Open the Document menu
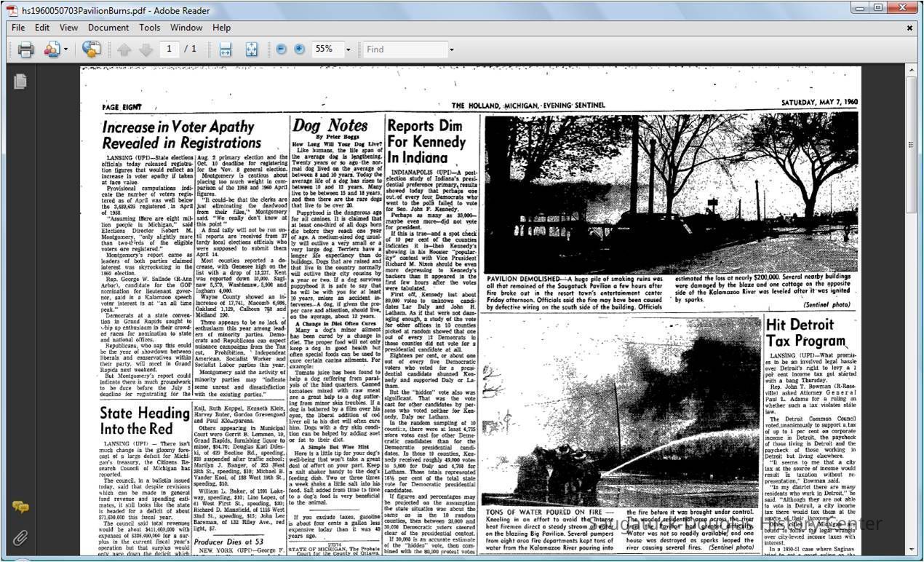924x562 pixels. point(108,28)
